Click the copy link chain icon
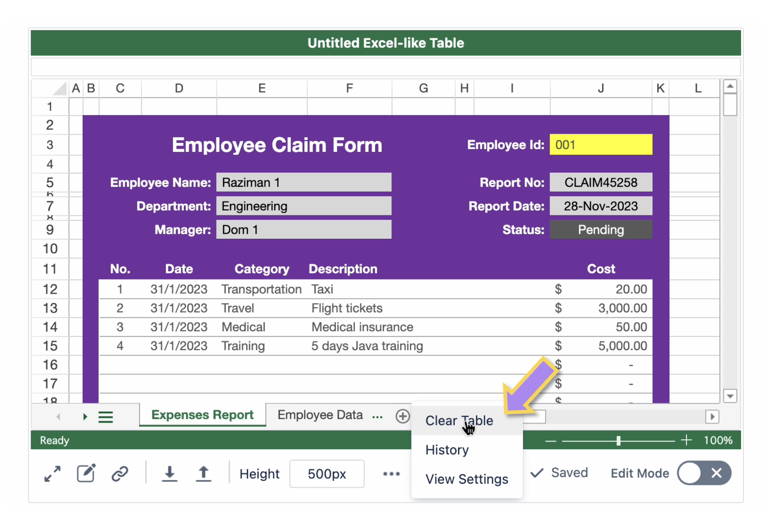The width and height of the screenshot is (776, 532). click(x=120, y=474)
